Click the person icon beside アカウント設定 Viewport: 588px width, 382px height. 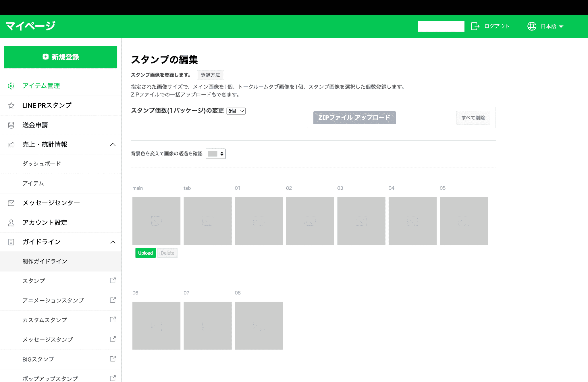11,223
